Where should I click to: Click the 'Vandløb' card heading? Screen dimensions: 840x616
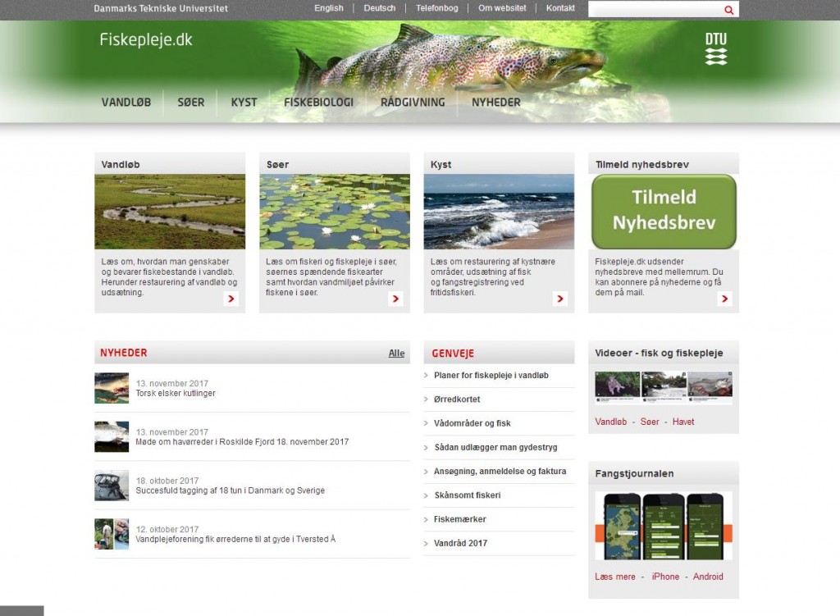click(x=121, y=165)
